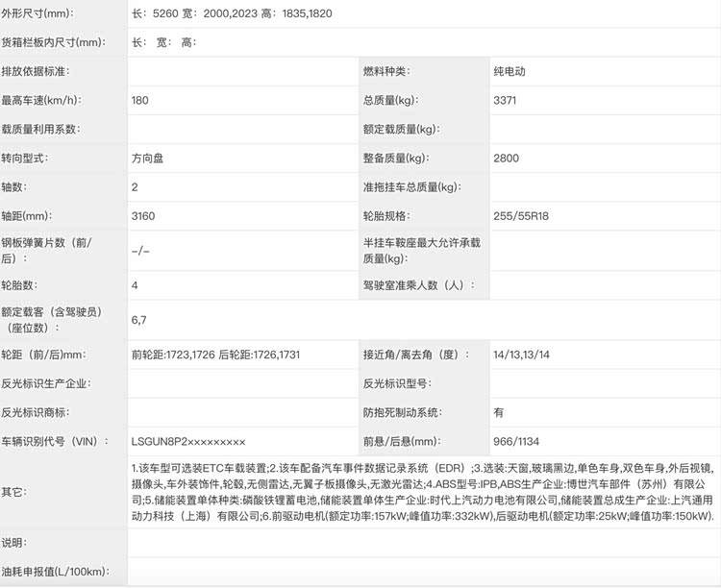Image resolution: width=721 pixels, height=588 pixels.
Task: Click the 转向型式 value 方向盘
Action: click(147, 158)
